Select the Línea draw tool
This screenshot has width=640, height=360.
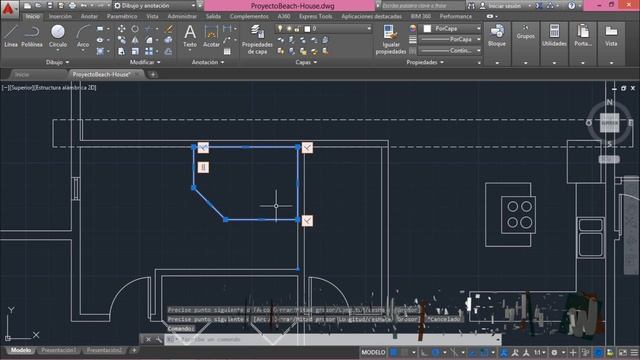tap(11, 36)
